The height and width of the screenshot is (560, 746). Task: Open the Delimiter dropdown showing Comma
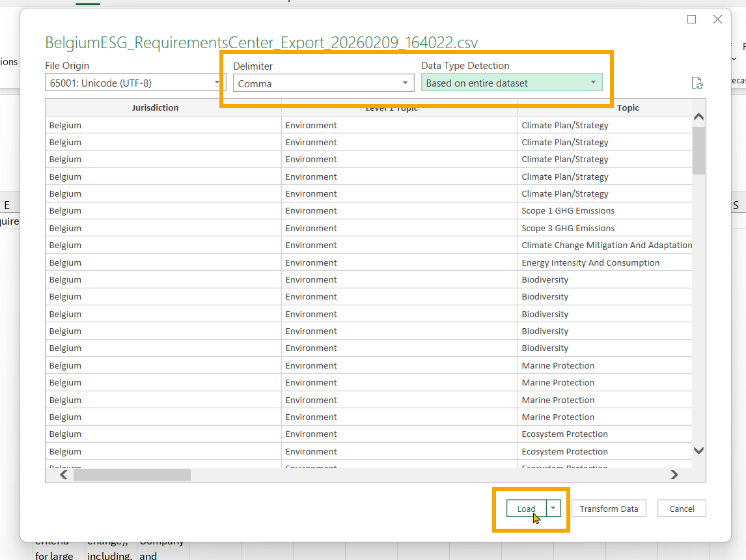[x=324, y=83]
